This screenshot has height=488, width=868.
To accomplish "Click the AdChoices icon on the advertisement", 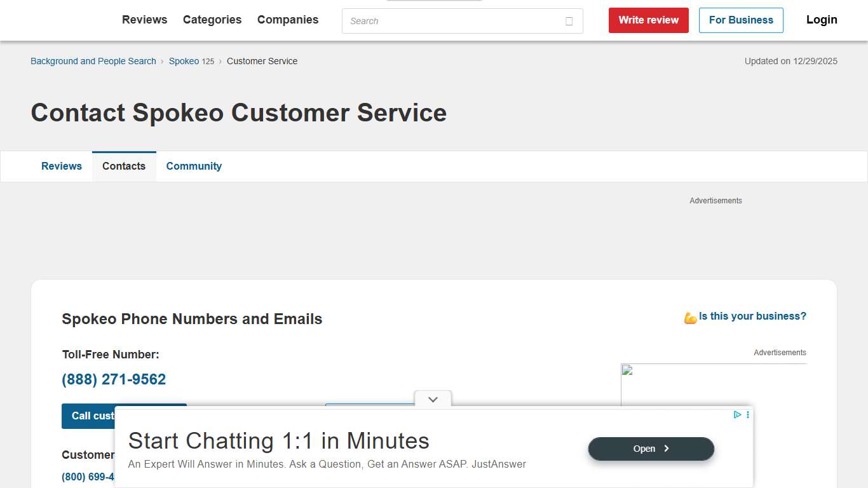I will click(737, 414).
